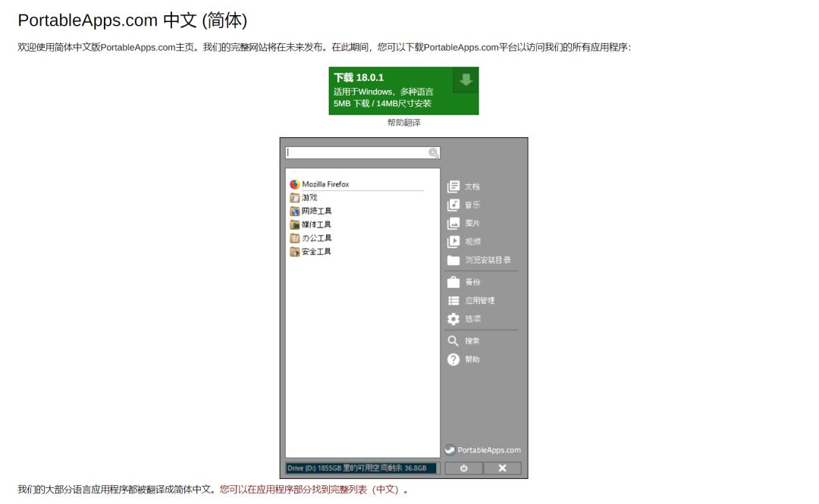This screenshot has height=504, width=819.
Task: Click the 备份 backup briefcase icon
Action: tap(453, 282)
